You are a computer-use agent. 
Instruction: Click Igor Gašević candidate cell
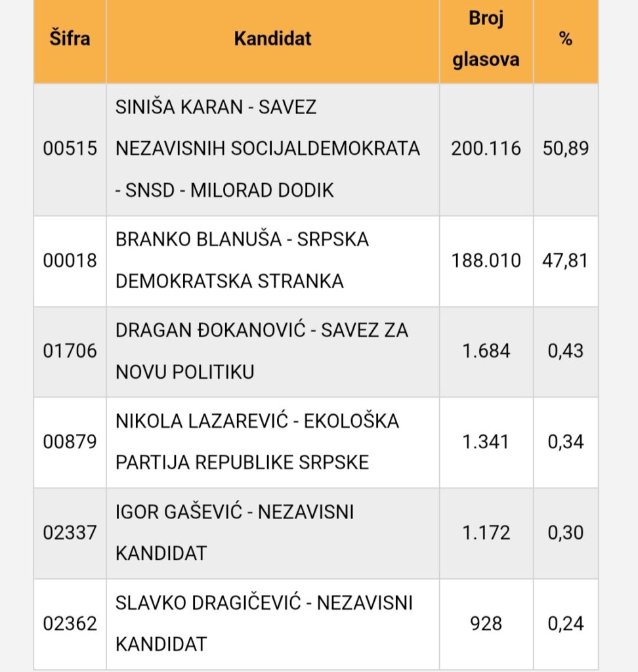234,532
